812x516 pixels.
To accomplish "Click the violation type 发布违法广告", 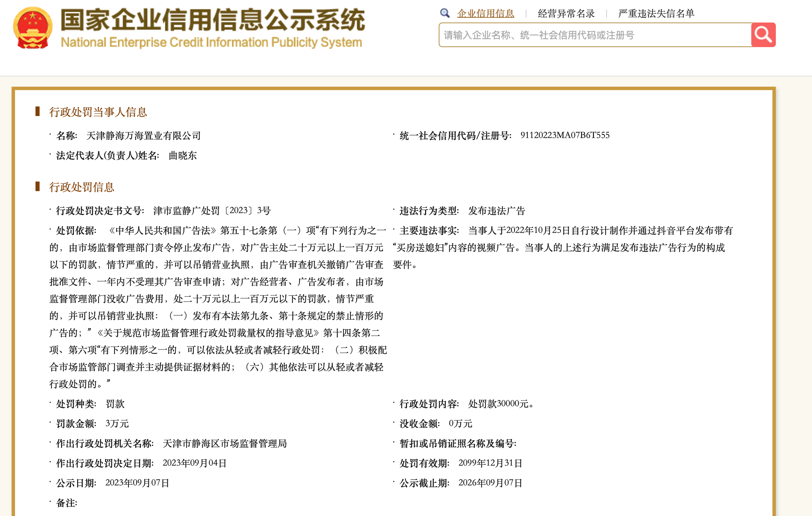I will pyautogui.click(x=496, y=211).
